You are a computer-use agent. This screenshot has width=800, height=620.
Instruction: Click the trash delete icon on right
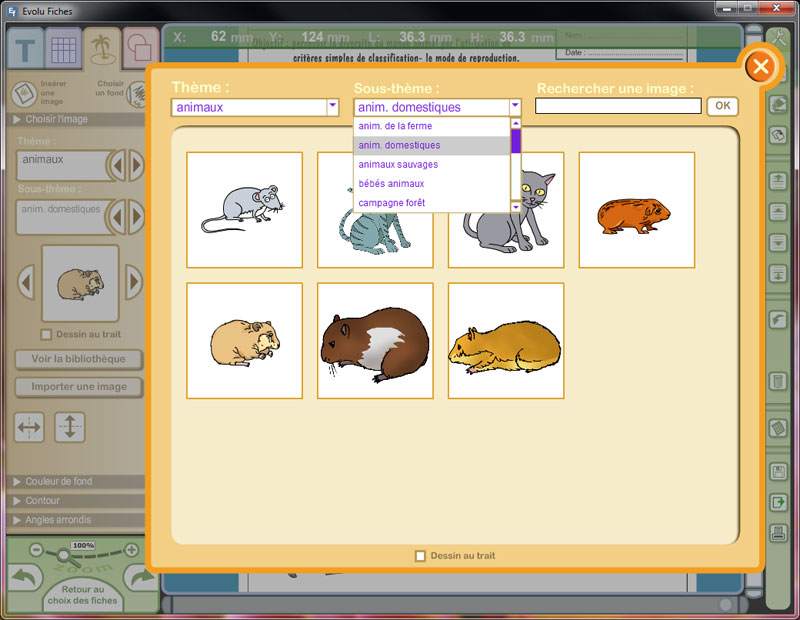point(778,381)
